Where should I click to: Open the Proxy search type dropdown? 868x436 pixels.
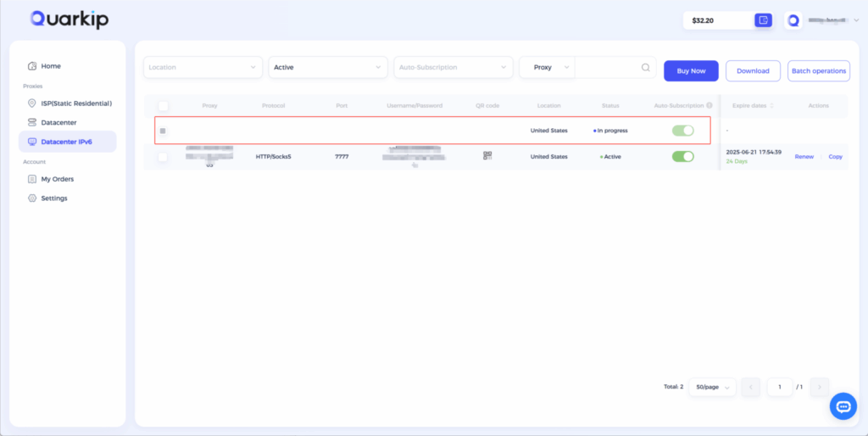[x=547, y=67]
